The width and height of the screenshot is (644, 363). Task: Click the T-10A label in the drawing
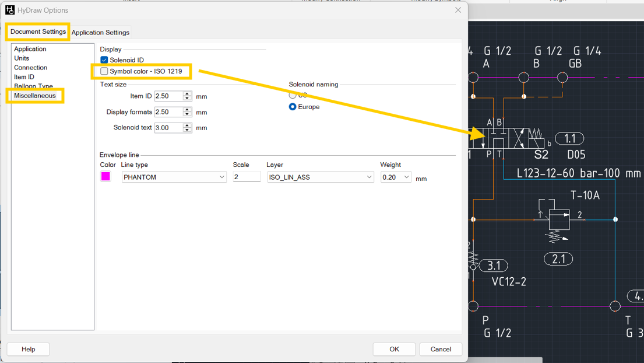585,196
